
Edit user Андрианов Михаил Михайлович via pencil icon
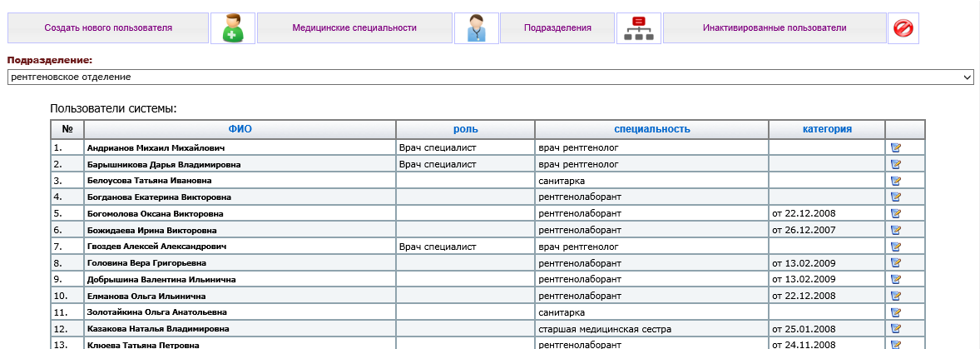[896, 148]
